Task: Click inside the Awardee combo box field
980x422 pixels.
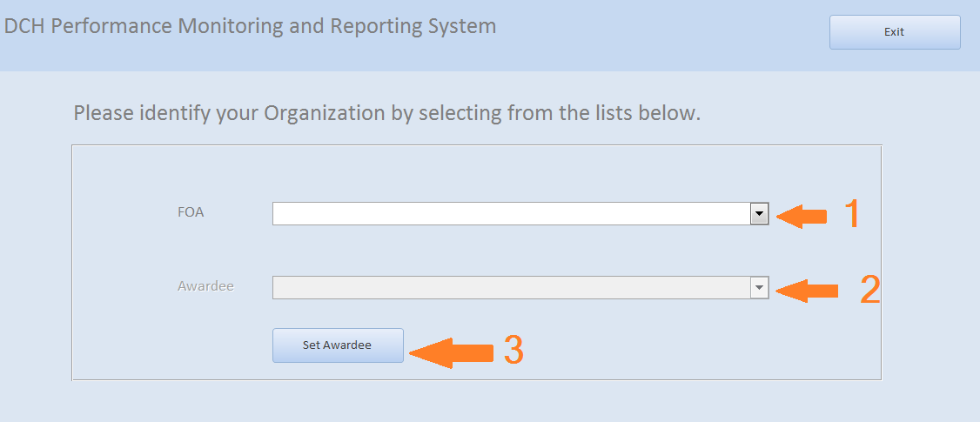Action: coord(511,287)
